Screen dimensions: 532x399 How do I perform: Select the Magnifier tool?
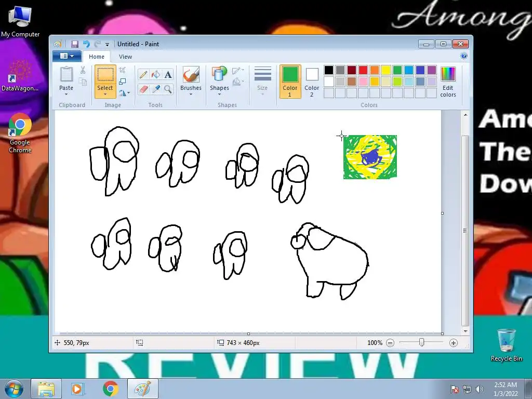coord(168,89)
